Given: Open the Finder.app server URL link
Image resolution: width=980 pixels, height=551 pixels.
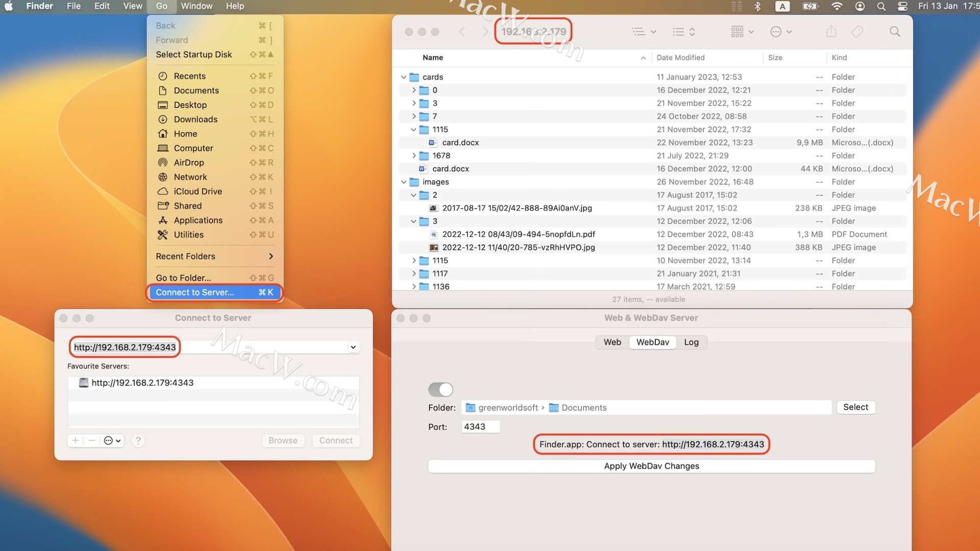Looking at the screenshot, I should tap(713, 444).
